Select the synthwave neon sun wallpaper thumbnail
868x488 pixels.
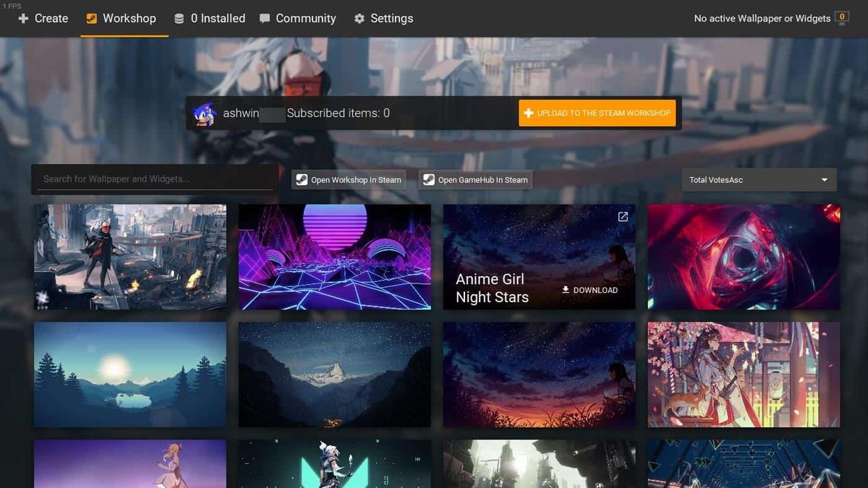point(335,257)
